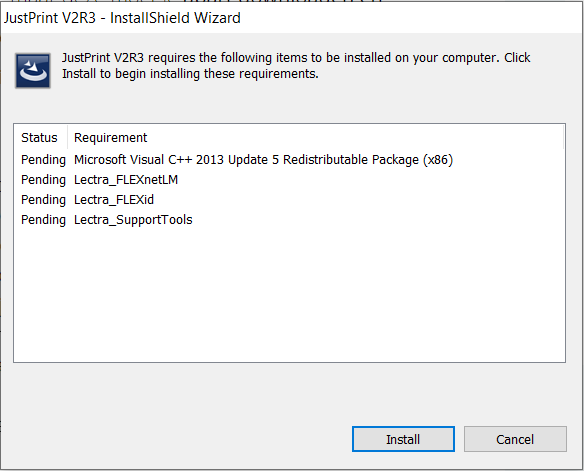The height and width of the screenshot is (471, 584).
Task: Click the InstallShield setup icon
Action: [x=33, y=70]
